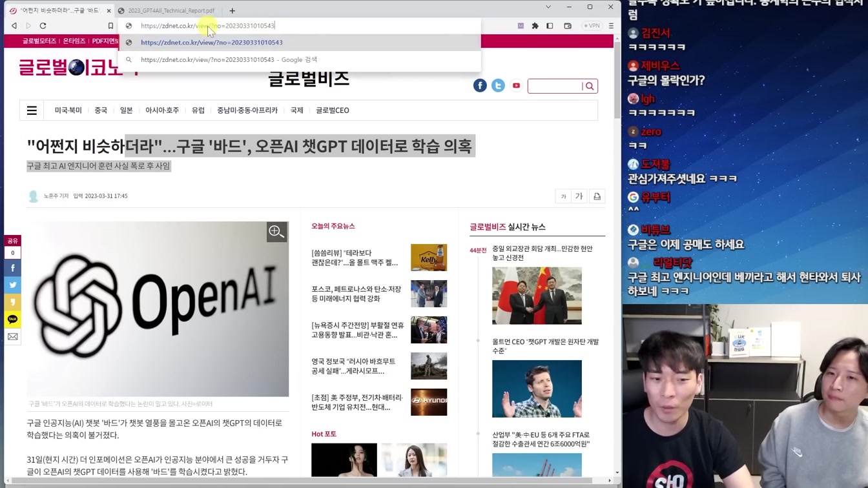Open the 포스코, 페트로나스 headline

point(356,294)
